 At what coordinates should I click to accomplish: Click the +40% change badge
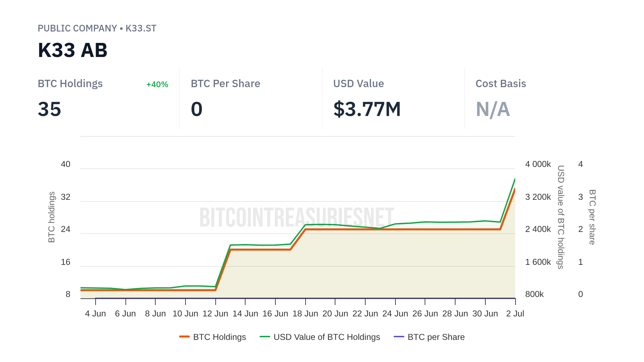tap(157, 84)
